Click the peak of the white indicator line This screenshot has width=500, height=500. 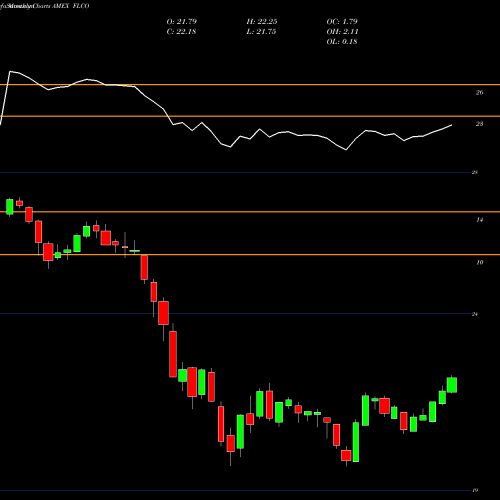coord(10,71)
